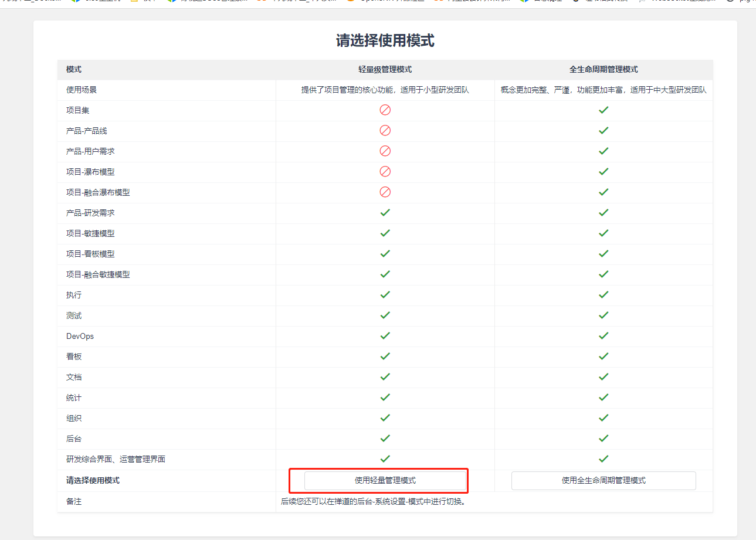Click the 轻量级 check mark for 项目-看板模型

click(385, 253)
